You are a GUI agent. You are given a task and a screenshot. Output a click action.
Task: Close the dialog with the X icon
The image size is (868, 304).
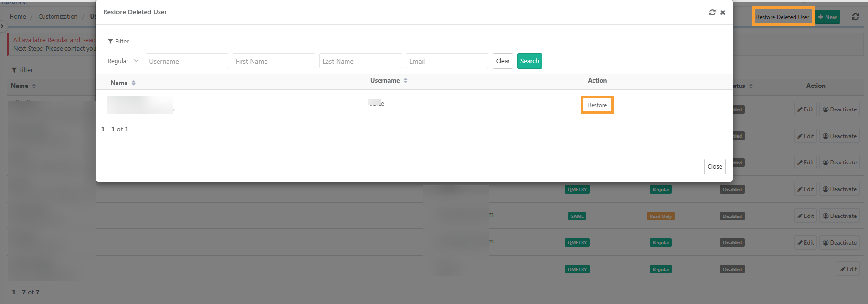click(x=723, y=12)
